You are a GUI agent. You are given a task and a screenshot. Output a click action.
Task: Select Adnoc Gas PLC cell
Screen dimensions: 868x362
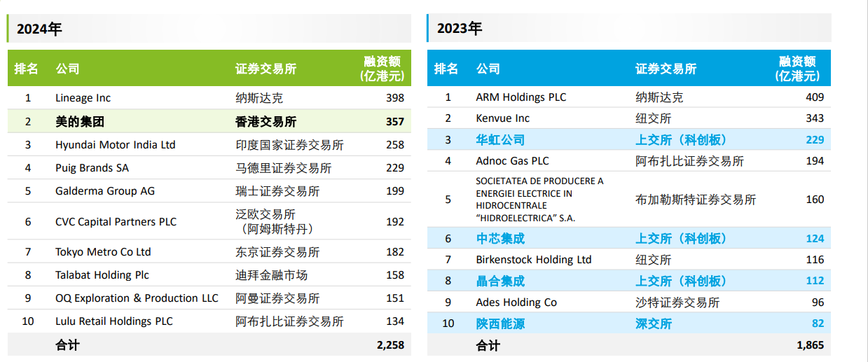pyautogui.click(x=512, y=161)
